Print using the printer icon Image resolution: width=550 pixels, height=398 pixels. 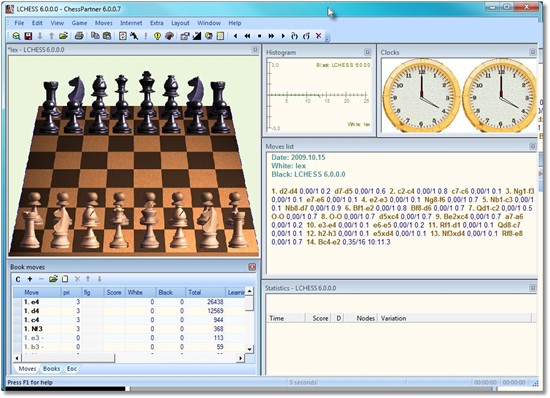79,36
